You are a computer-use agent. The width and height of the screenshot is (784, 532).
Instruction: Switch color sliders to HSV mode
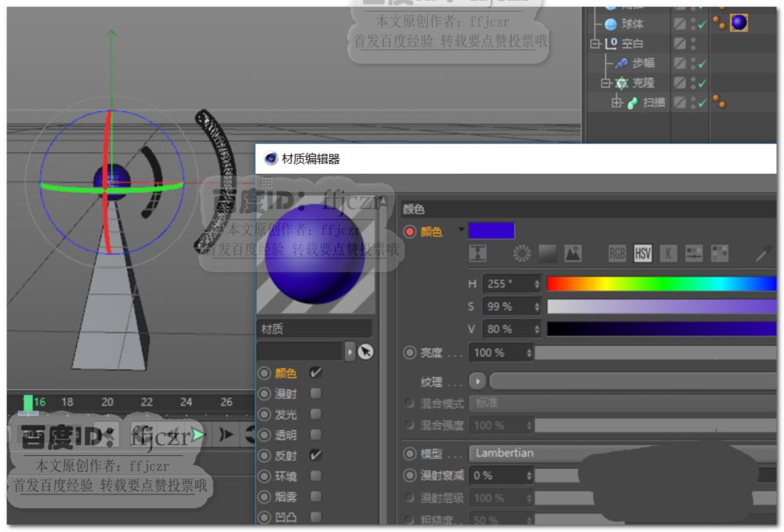point(643,253)
